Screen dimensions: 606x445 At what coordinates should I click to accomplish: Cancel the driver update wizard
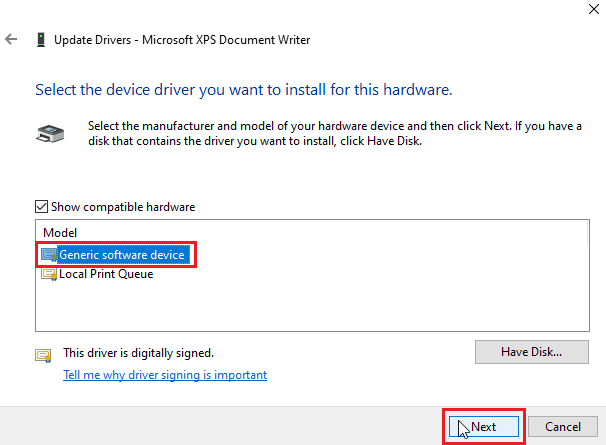562,426
